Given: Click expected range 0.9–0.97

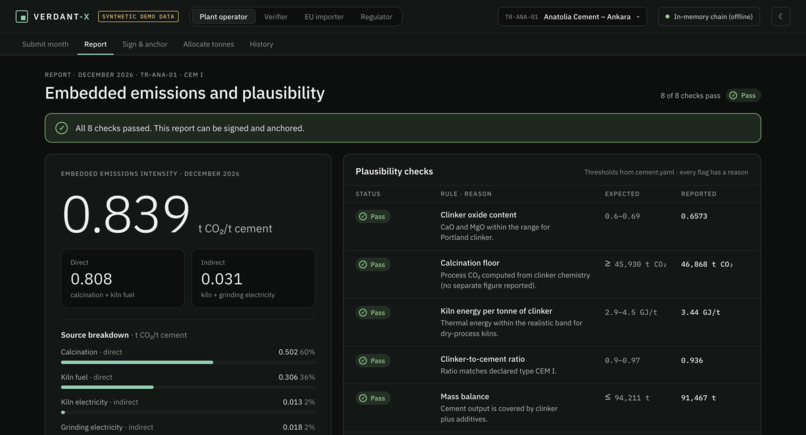Looking at the screenshot, I should (622, 360).
